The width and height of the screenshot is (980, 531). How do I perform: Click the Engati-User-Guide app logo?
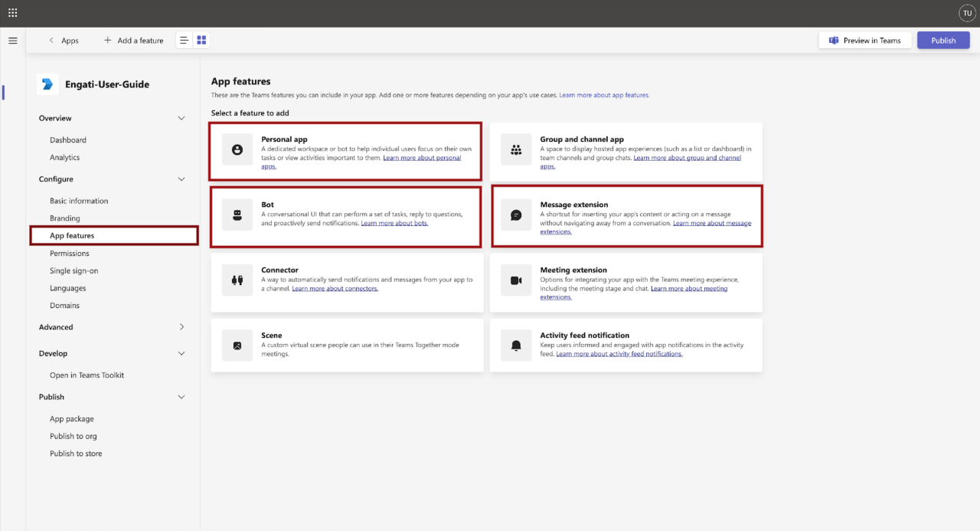point(47,84)
